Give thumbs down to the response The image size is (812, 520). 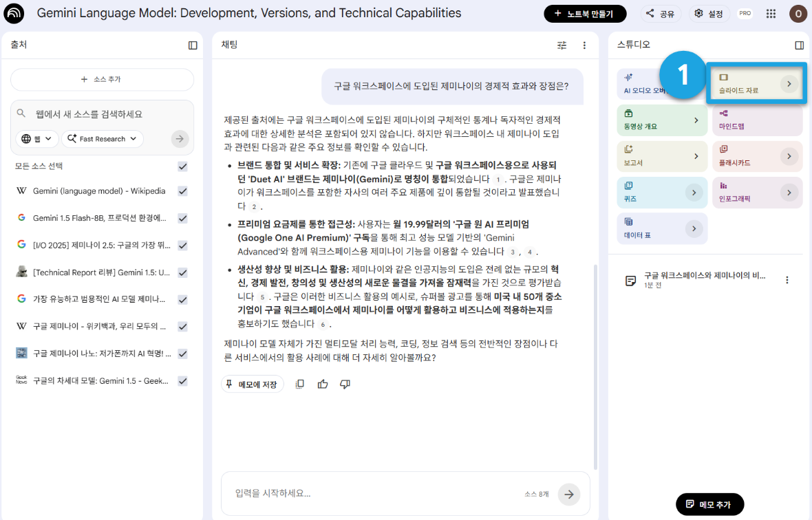(345, 384)
